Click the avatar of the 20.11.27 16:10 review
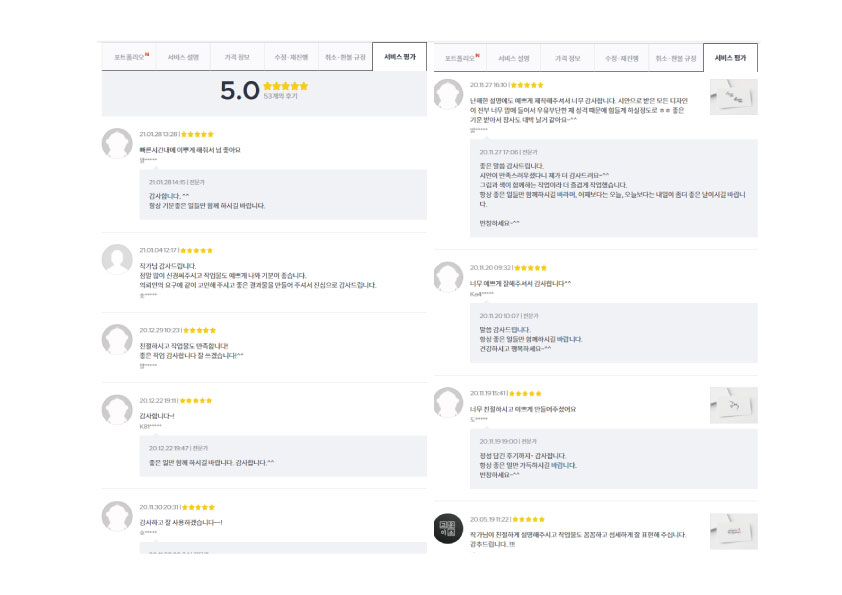Viewport: 842px width, 595px height. coord(448,94)
